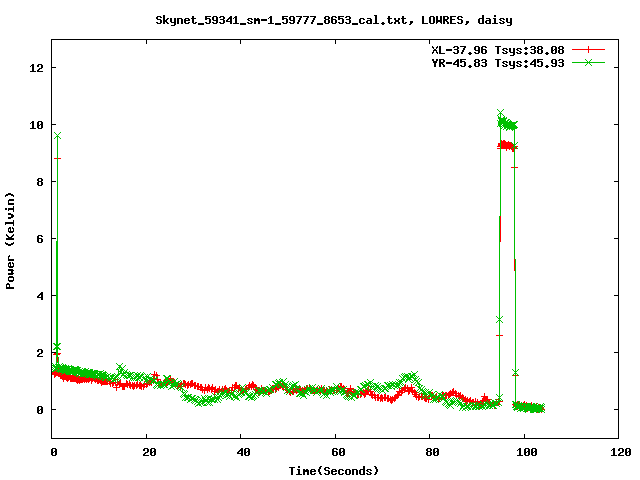Click the x-axis tick label 40
640x480 pixels.
tap(244, 452)
